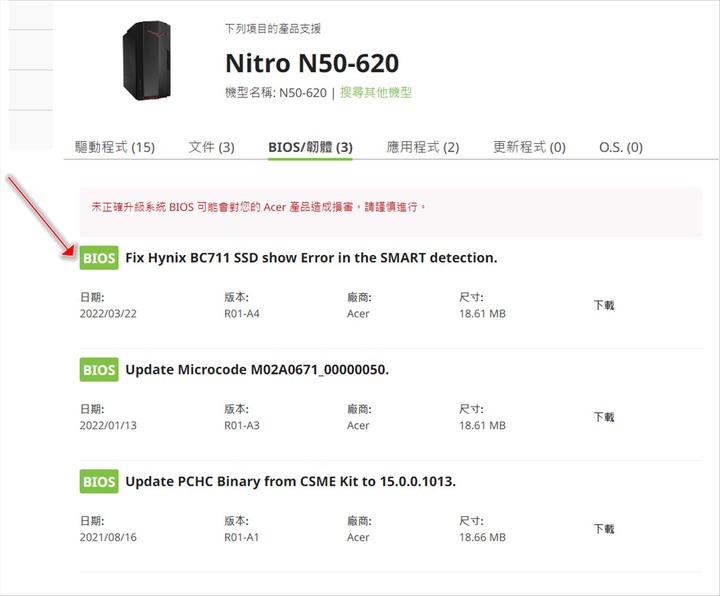Click the Fix Hynix BC711 SSD title
Viewport: 720px width, 596px height.
[x=311, y=258]
